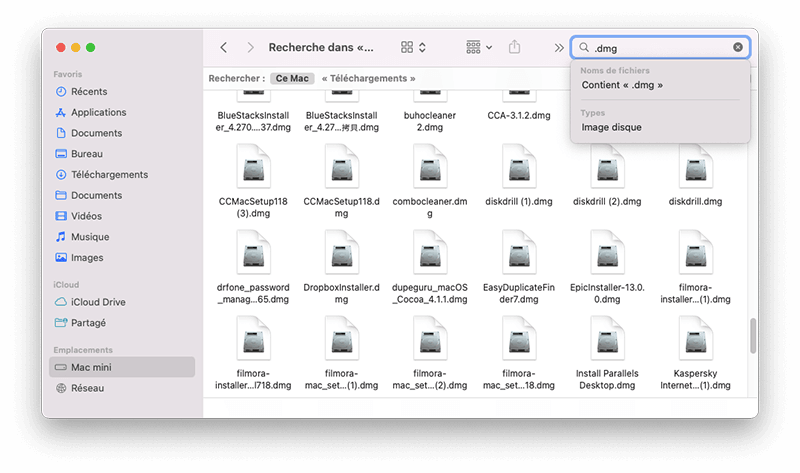
Task: Select Mac mini under Emplacements
Action: 122,367
